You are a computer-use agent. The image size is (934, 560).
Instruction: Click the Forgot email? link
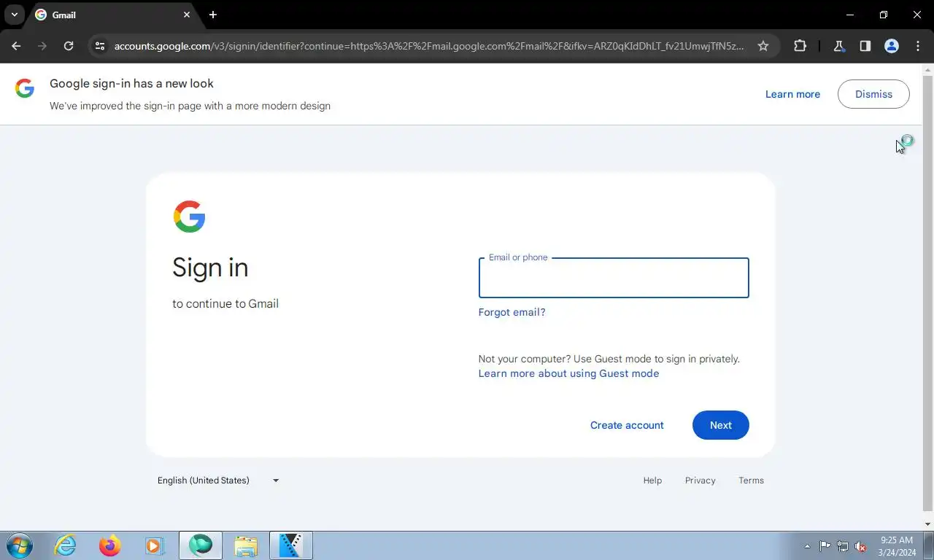click(512, 312)
